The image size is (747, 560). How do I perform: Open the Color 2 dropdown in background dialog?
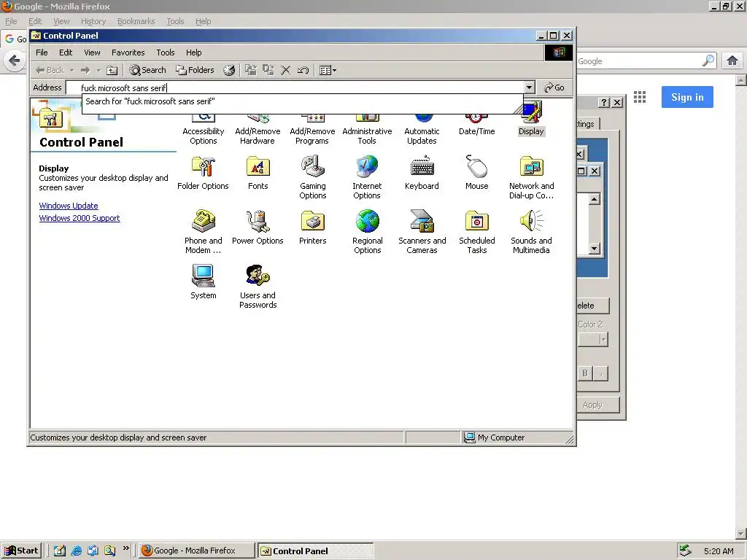603,340
